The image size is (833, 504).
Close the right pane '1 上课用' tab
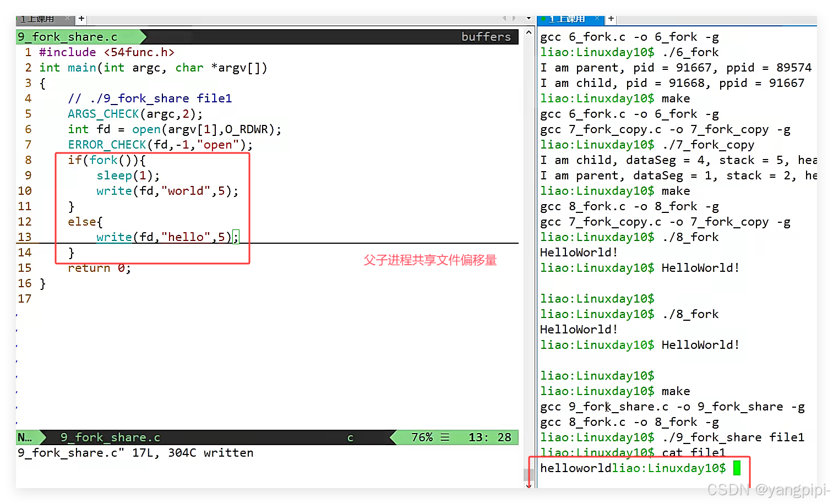597,19
